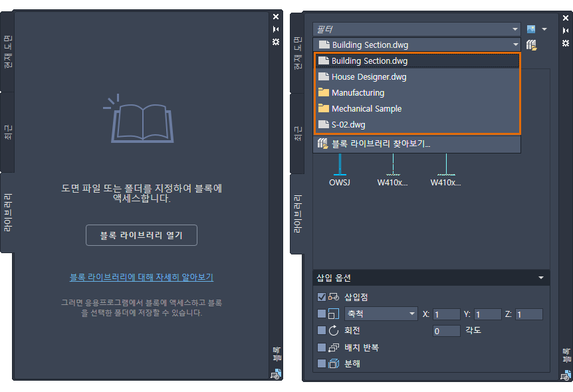The width and height of the screenshot is (573, 392).
Task: Click the explode cube icon
Action: pos(334,363)
